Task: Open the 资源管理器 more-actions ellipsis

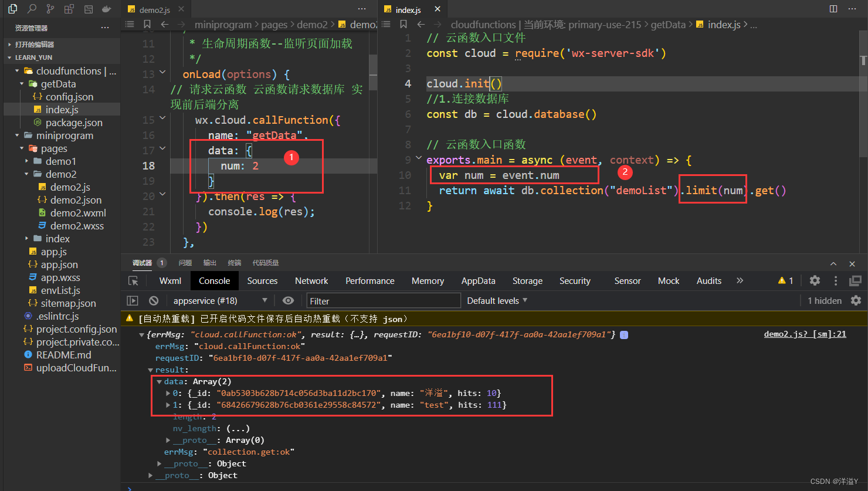Action: [x=105, y=28]
